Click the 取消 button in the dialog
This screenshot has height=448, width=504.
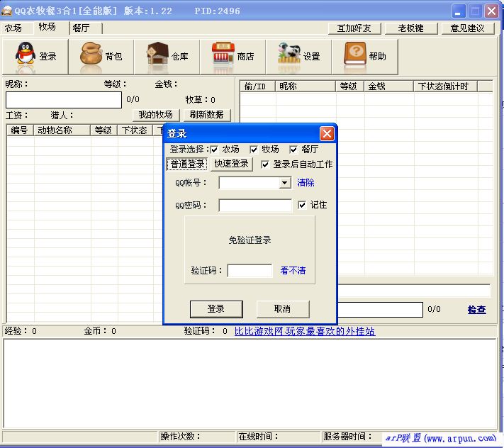click(x=283, y=309)
